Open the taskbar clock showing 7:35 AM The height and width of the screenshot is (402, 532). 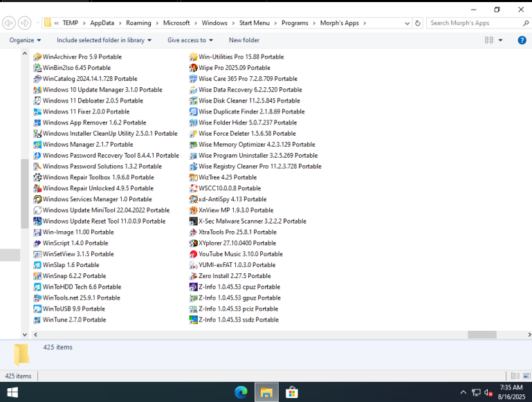click(x=511, y=392)
